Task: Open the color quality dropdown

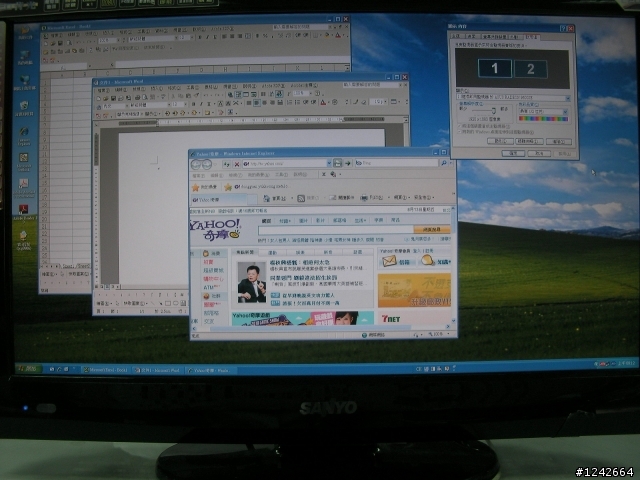Action: click(565, 111)
